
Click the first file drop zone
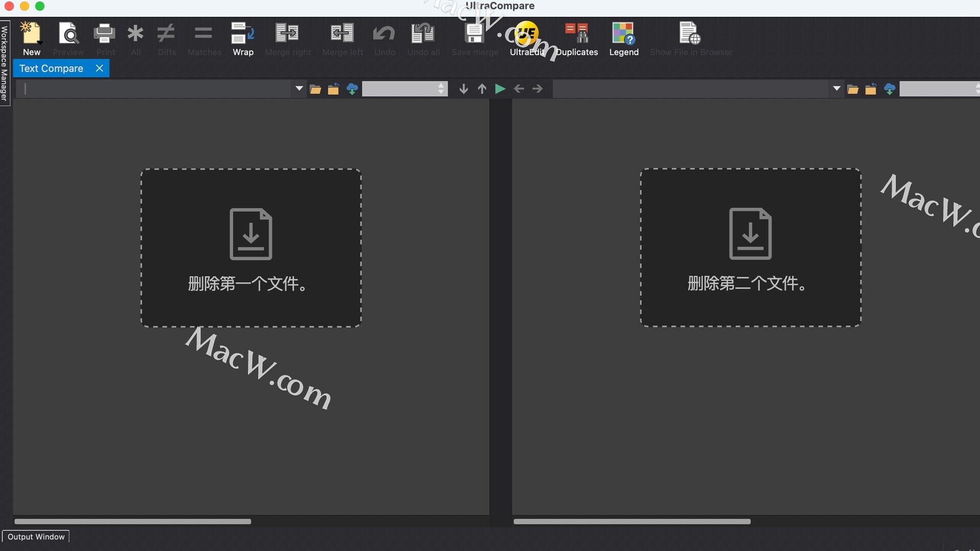(251, 248)
